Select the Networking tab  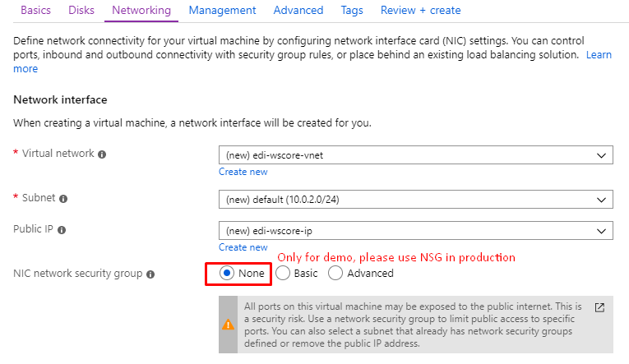click(141, 10)
